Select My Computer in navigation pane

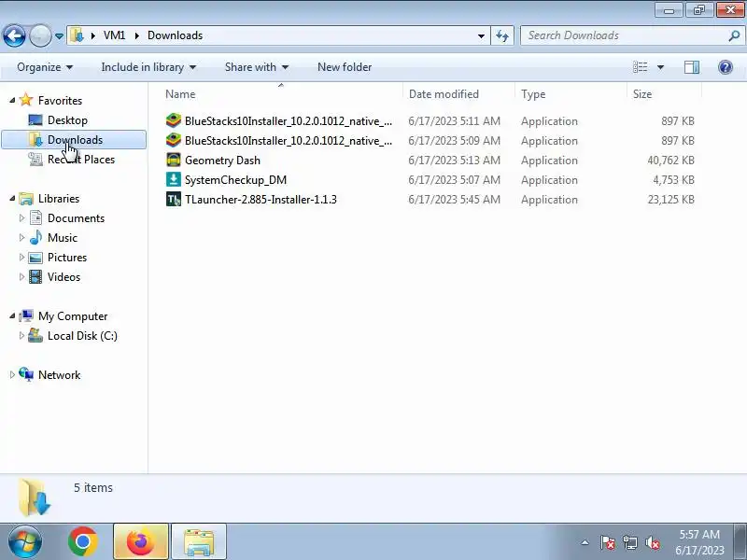pyautogui.click(x=73, y=316)
